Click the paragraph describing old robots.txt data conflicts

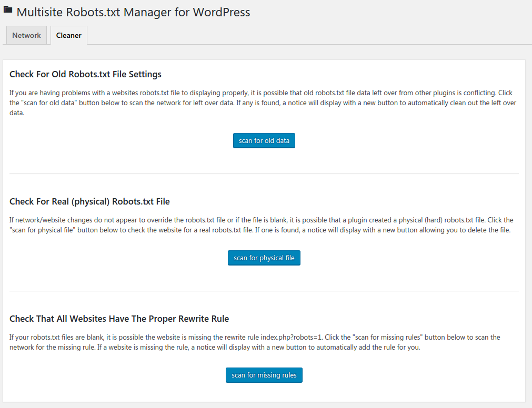(x=263, y=103)
